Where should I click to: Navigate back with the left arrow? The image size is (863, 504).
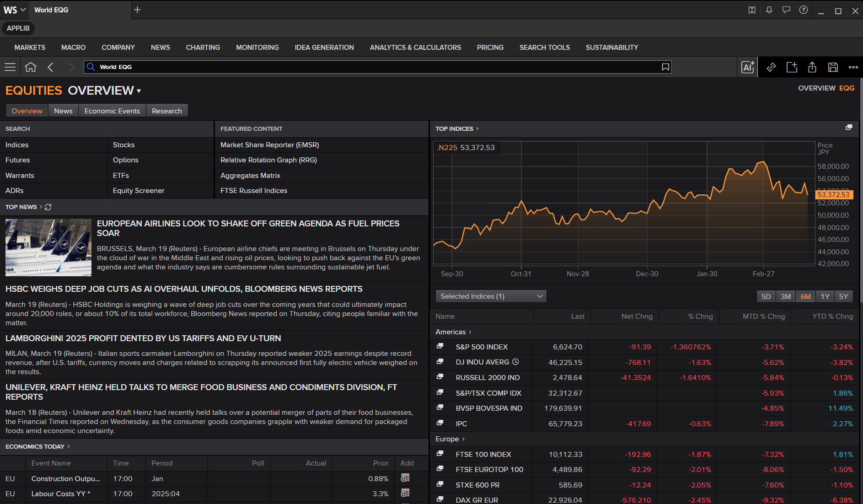point(51,67)
